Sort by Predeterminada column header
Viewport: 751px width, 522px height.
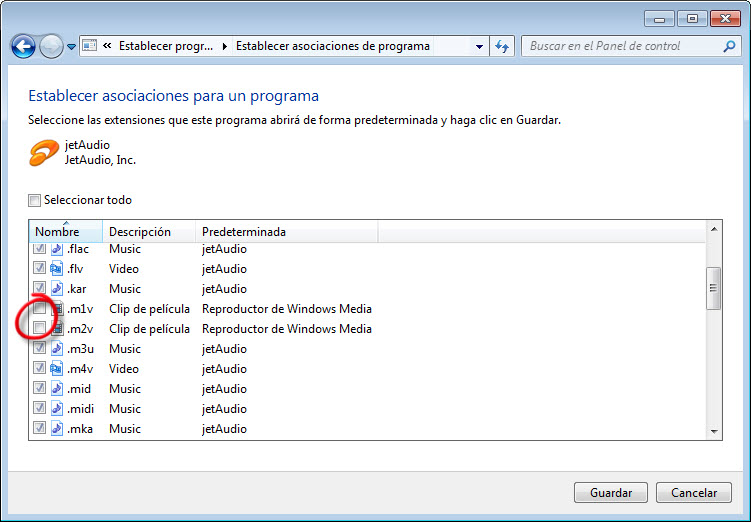pos(286,232)
